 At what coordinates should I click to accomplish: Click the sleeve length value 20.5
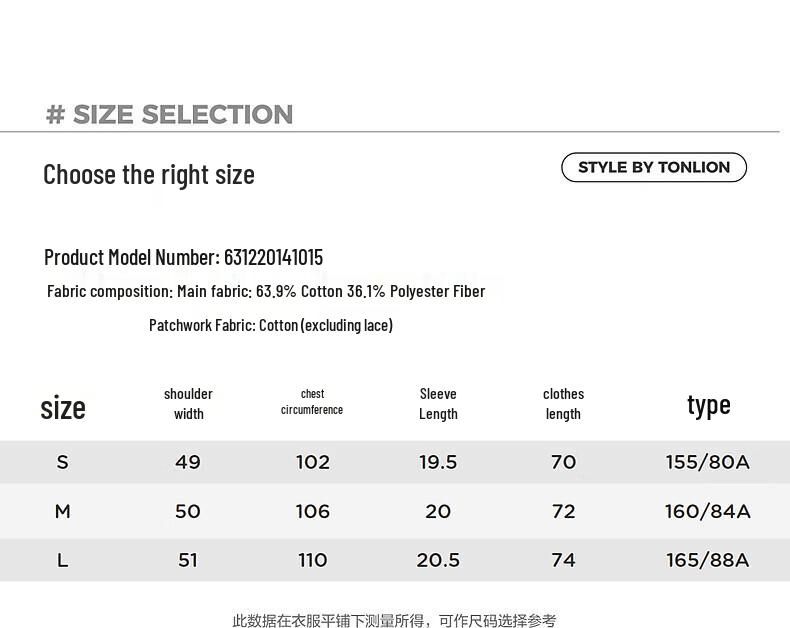tap(438, 560)
